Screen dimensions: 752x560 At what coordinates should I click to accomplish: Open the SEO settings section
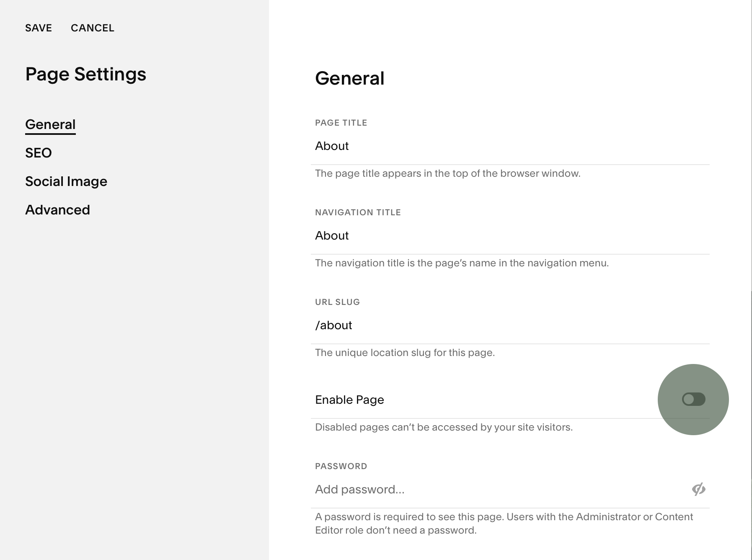tap(39, 153)
